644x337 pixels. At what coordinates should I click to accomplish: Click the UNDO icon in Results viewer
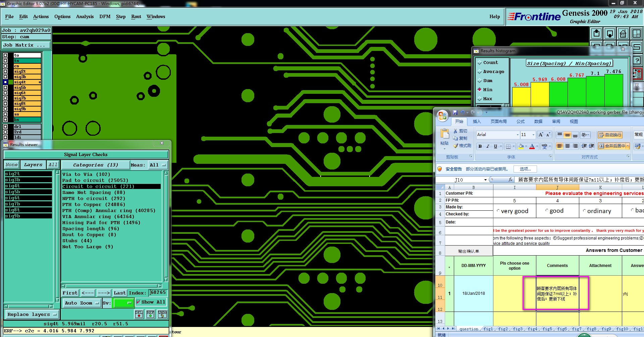[162, 314]
